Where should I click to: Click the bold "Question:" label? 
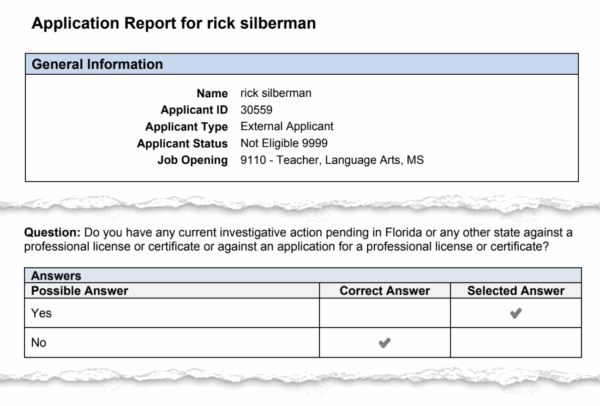[53, 231]
